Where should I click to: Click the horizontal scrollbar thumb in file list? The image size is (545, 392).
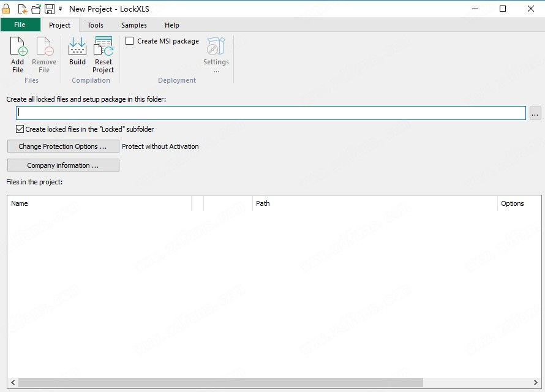pos(220,382)
